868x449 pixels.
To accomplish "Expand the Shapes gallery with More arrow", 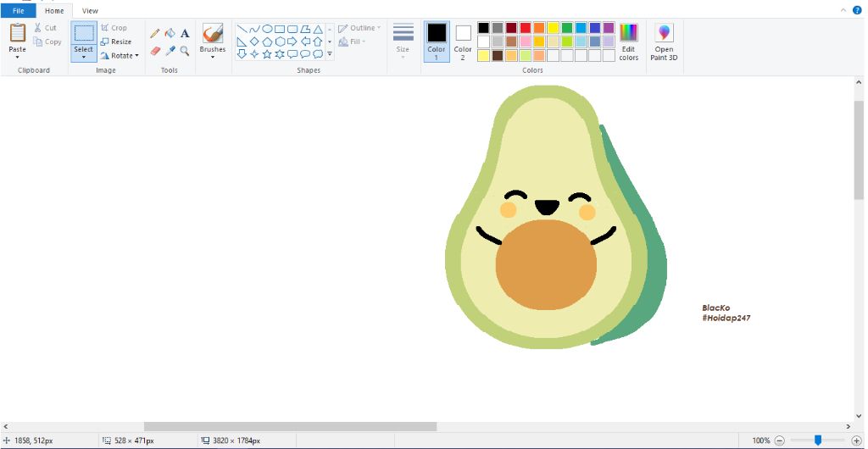I will [330, 54].
